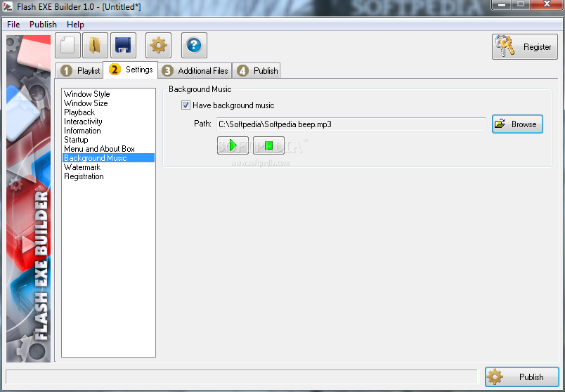This screenshot has width=565, height=392.
Task: Close the Flash EXE Builder window
Action: (547, 5)
